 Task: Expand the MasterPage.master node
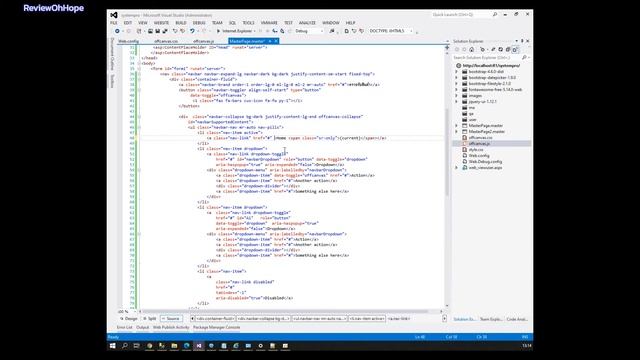(x=457, y=126)
